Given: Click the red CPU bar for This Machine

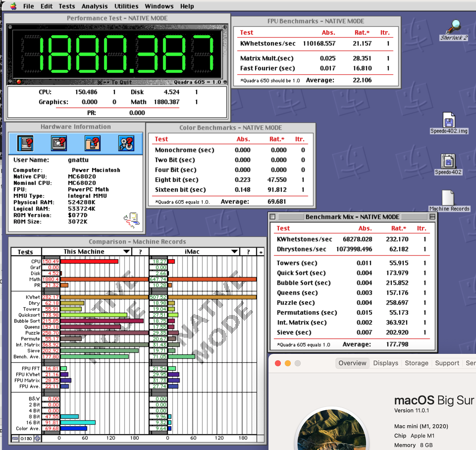Looking at the screenshot, I should click(89, 261).
